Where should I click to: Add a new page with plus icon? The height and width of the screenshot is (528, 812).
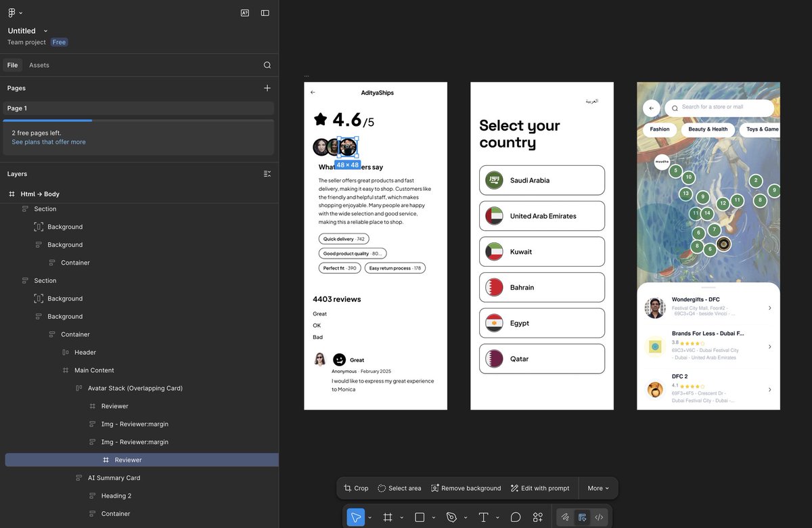(267, 88)
